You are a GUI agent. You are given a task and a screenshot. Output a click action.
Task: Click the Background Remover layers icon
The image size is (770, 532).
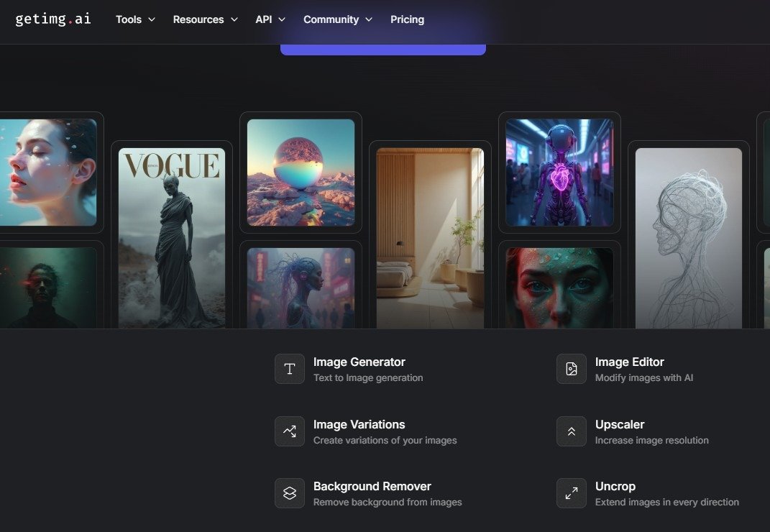(x=290, y=493)
